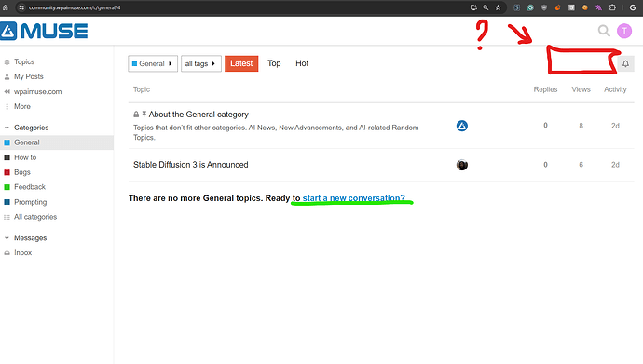Sort by Activity column header

click(x=615, y=89)
